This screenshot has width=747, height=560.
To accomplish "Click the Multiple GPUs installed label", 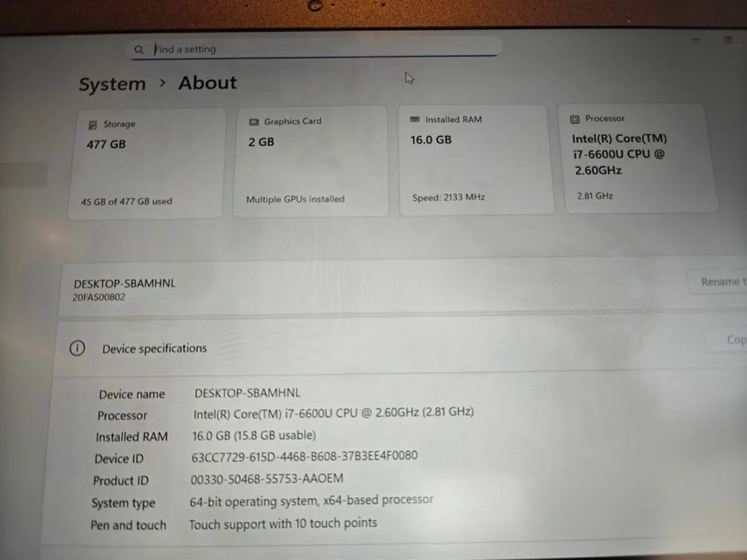I will [295, 199].
